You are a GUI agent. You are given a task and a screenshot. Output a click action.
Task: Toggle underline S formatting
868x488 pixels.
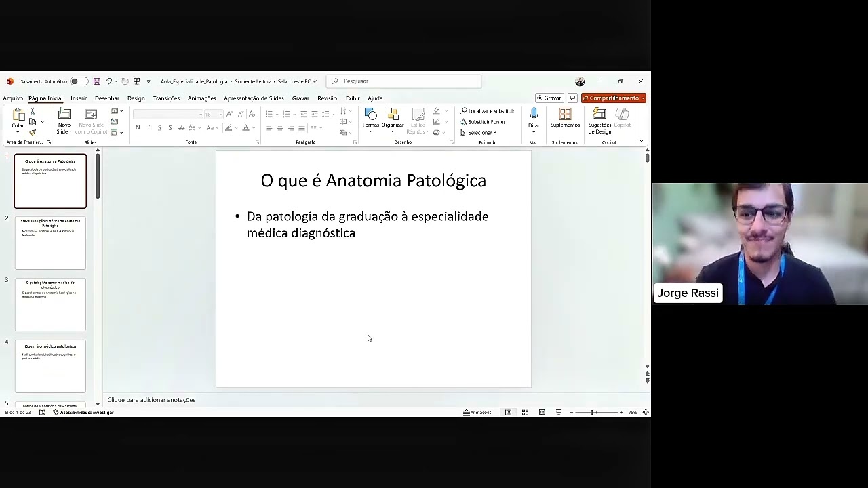(159, 128)
